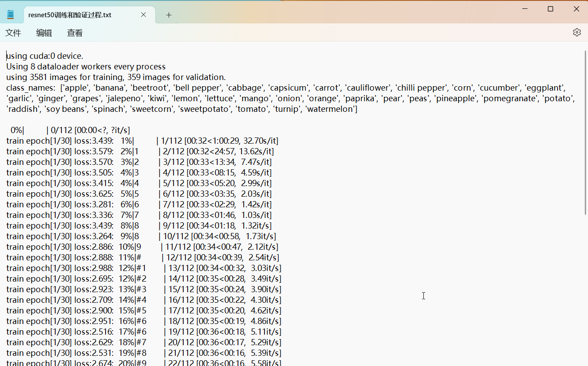Viewport: 588px width, 366px height.
Task: Click the line with loss:2.951
Action: pyautogui.click(x=144, y=321)
